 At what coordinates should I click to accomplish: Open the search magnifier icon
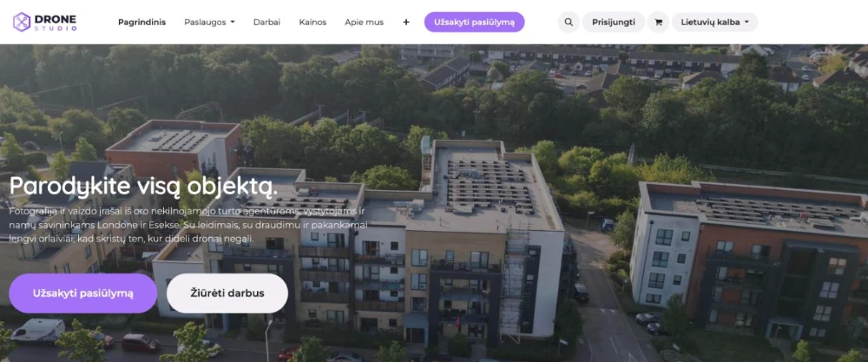(x=569, y=23)
